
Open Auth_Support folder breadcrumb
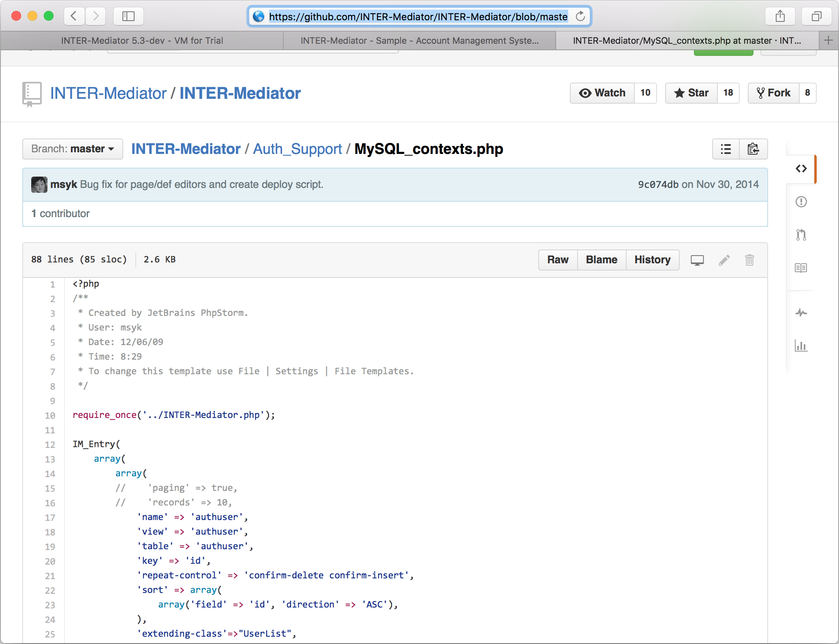298,149
